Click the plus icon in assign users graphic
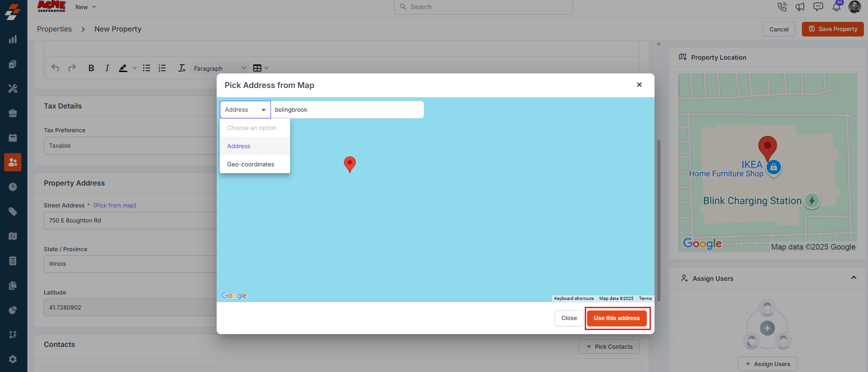868x372 pixels. (x=767, y=328)
